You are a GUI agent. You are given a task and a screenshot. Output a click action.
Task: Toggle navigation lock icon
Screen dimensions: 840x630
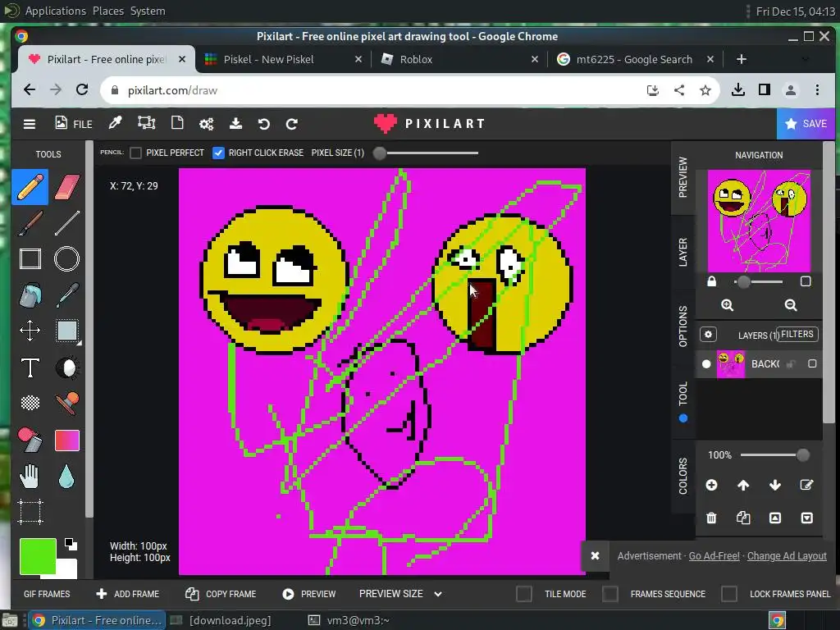(x=711, y=281)
